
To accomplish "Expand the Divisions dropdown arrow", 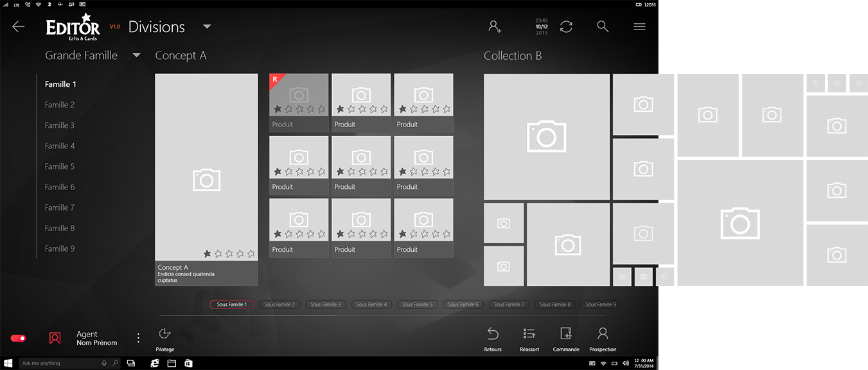I will pos(207,27).
